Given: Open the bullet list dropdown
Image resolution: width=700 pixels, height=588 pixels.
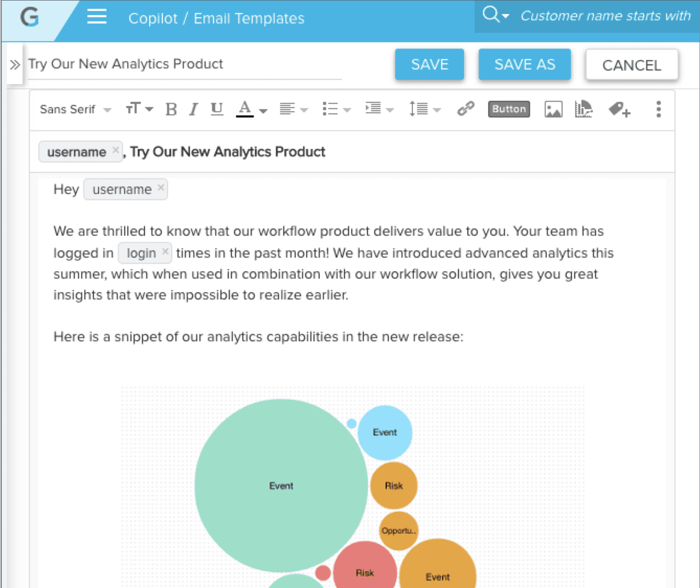Looking at the screenshot, I should [x=336, y=110].
